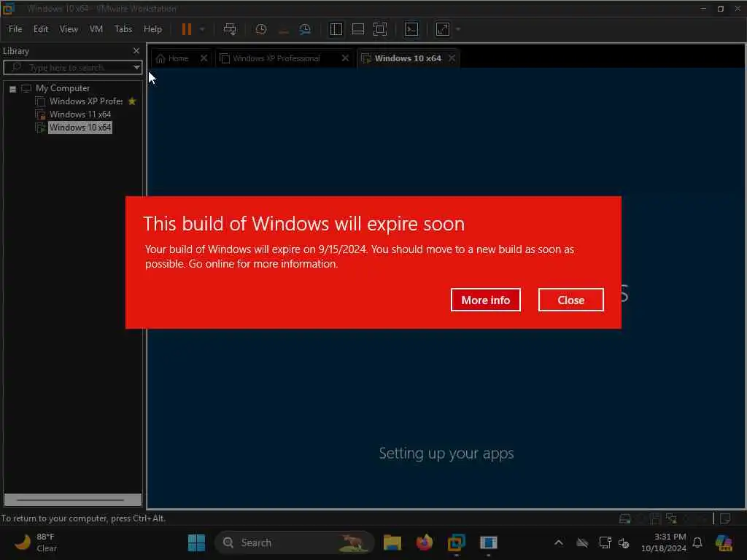The width and height of the screenshot is (747, 560).
Task: Take a snapshot of this virtual machine
Action: tap(260, 29)
